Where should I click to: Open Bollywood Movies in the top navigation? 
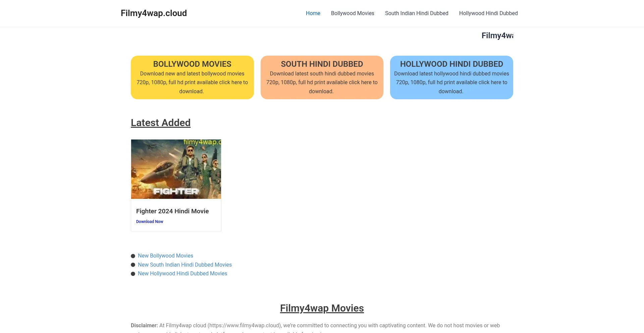353,13
